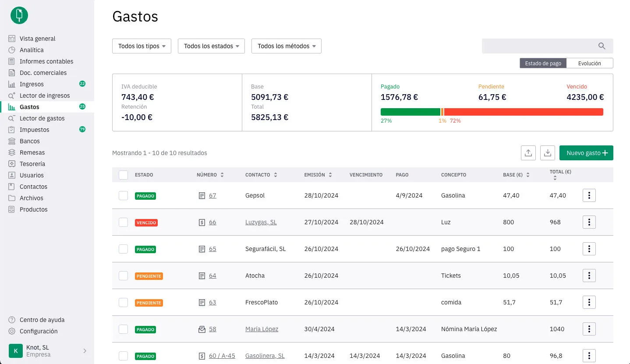
Task: Sort table by Número column arrows
Action: 222,175
